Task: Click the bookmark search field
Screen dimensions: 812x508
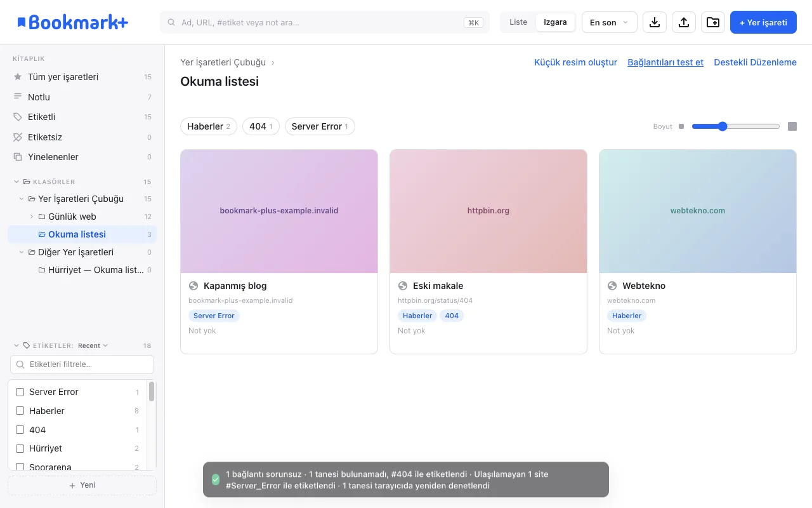Action: click(x=324, y=22)
